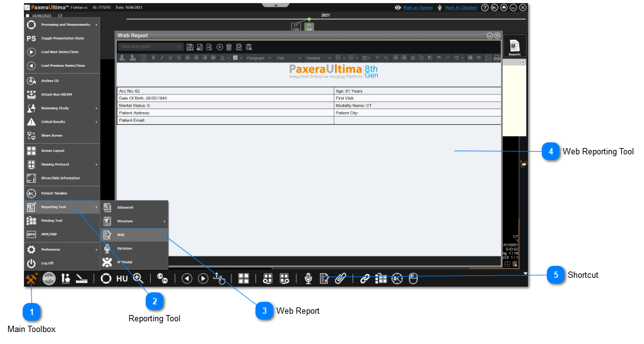Toggle italic formatting in report editor
The image size is (644, 344).
[x=161, y=57]
